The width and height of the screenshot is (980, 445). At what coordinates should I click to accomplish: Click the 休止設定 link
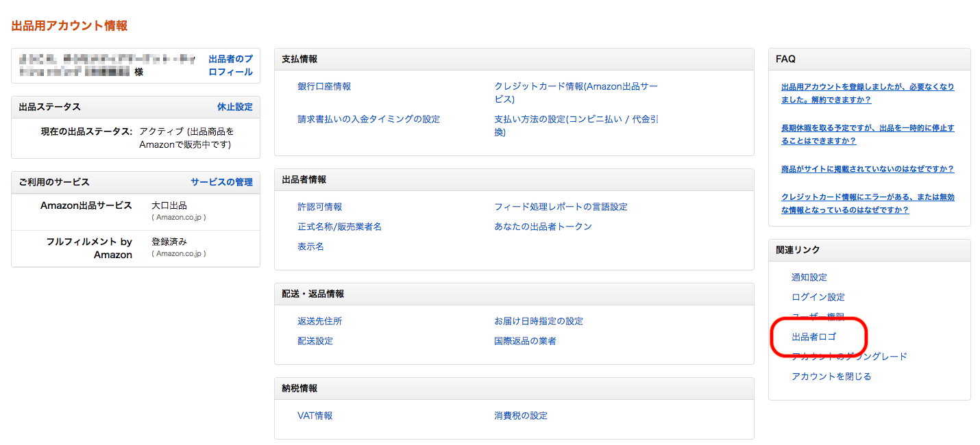[x=234, y=107]
